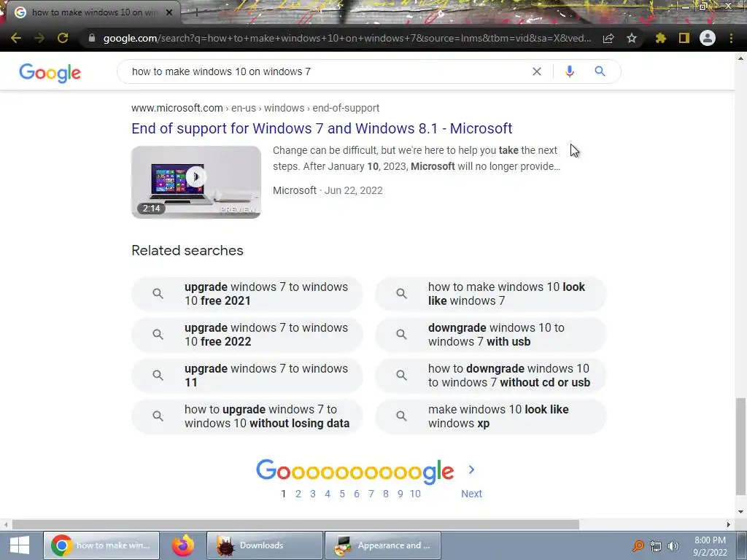Search 'upgrade windows 7 to windows 10 free 2021'

click(x=247, y=294)
